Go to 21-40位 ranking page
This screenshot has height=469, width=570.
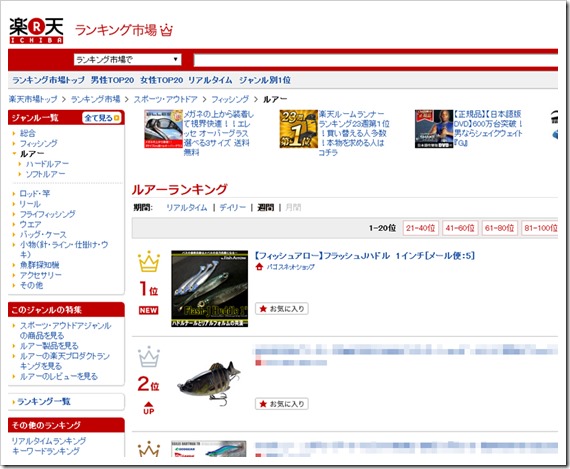421,228
